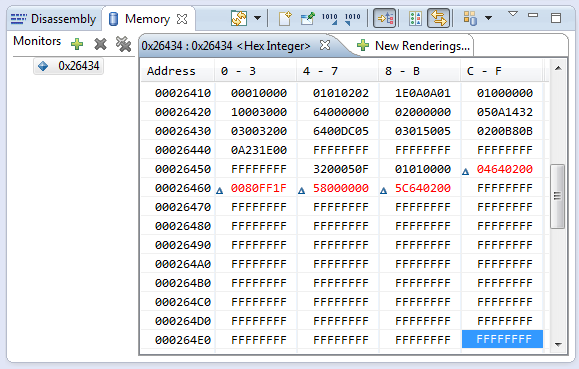Select cell 0200B80B
579x369 pixels.
(x=505, y=131)
